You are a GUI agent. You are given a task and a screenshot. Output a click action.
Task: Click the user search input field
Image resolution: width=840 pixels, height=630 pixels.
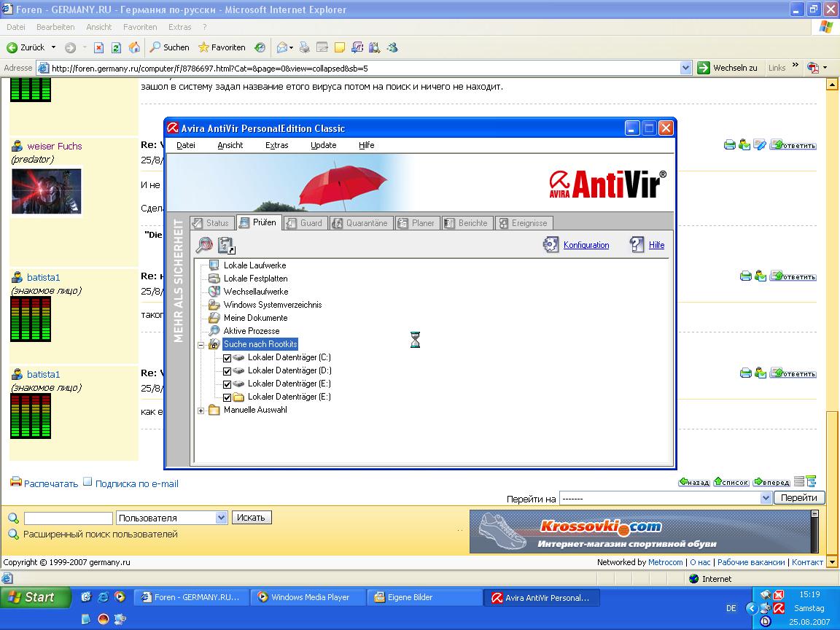pyautogui.click(x=69, y=518)
